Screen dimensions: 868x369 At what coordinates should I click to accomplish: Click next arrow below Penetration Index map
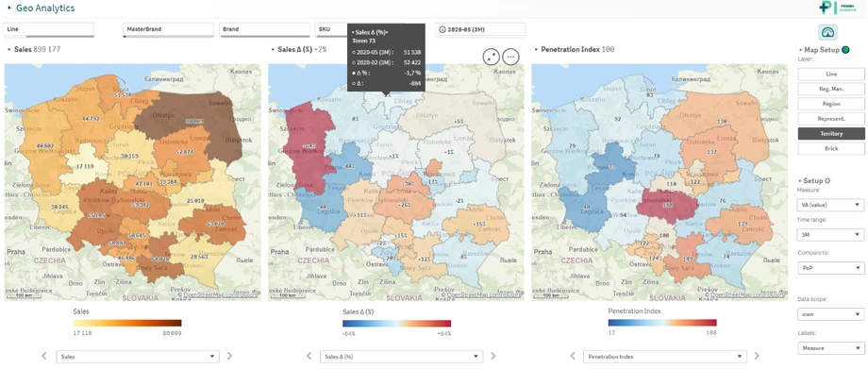(x=757, y=356)
